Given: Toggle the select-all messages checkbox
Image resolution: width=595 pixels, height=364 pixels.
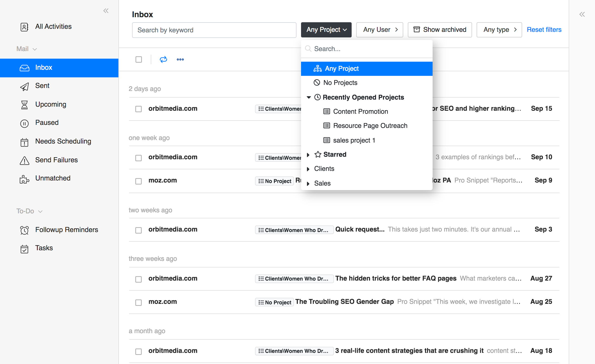Looking at the screenshot, I should click(x=139, y=59).
